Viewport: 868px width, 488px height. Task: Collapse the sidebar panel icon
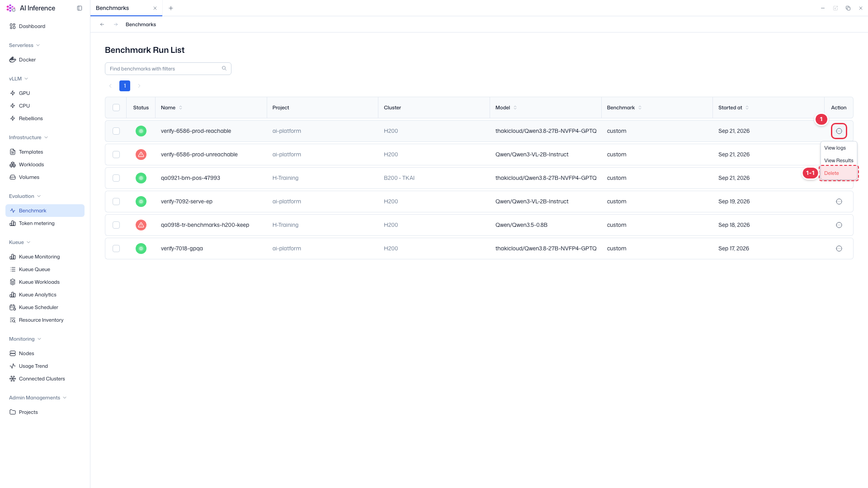pos(80,8)
